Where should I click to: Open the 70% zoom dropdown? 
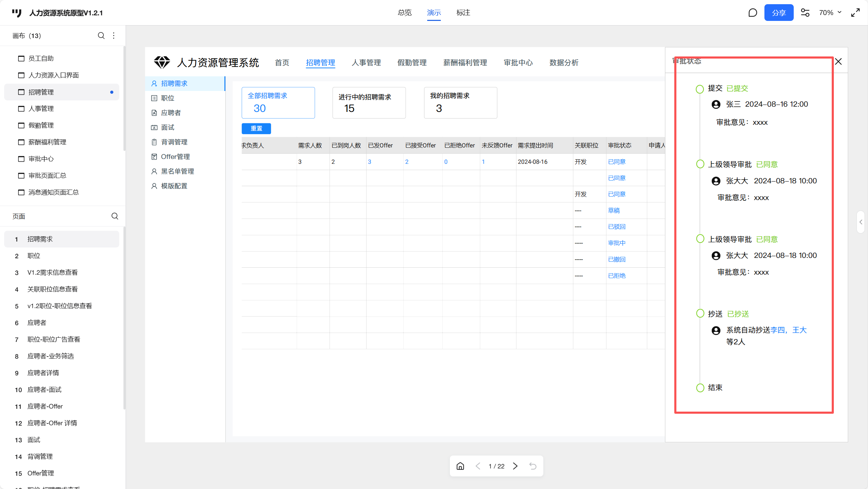pos(830,13)
